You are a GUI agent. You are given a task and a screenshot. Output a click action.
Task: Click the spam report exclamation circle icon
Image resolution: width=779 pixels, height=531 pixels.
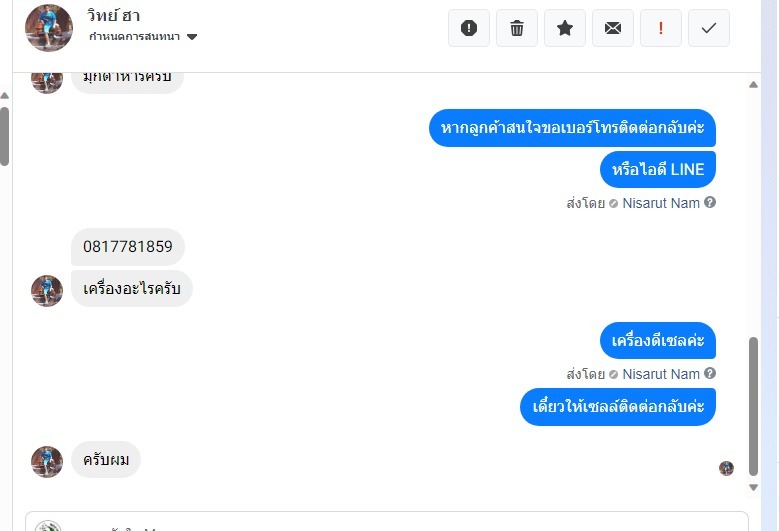(x=468, y=28)
